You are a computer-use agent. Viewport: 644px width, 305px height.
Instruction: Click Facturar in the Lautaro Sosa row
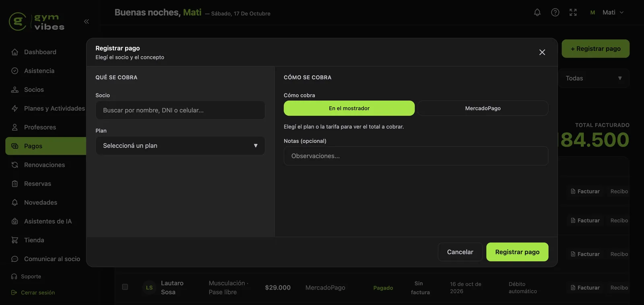[585, 288]
